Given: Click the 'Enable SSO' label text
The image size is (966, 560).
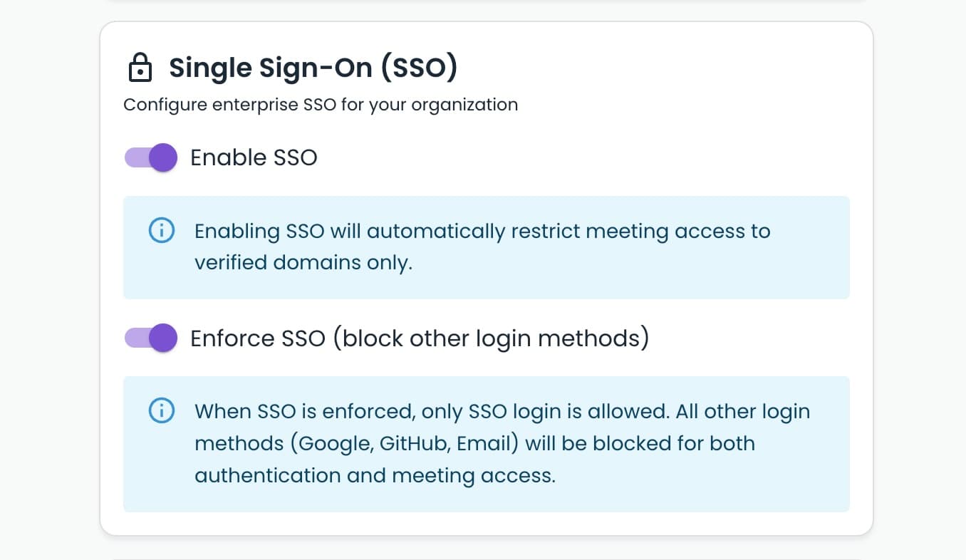Looking at the screenshot, I should [x=254, y=157].
